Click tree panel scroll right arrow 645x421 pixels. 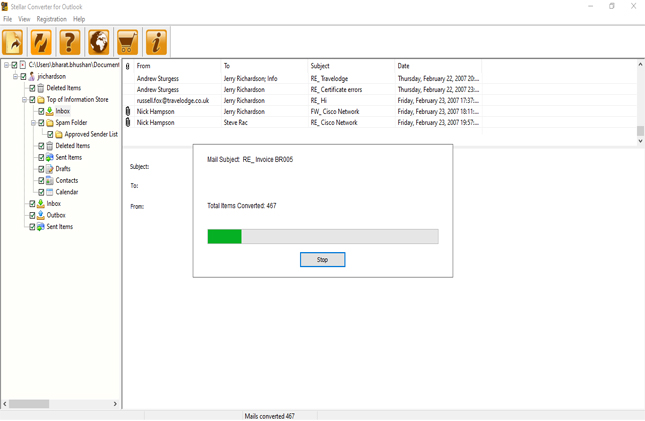(115, 404)
